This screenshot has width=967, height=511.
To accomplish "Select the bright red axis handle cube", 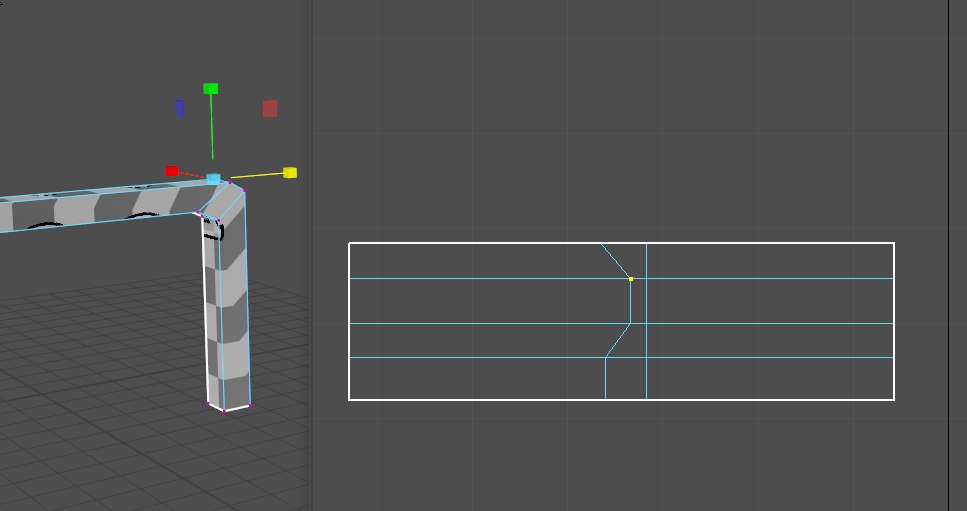I will [171, 171].
